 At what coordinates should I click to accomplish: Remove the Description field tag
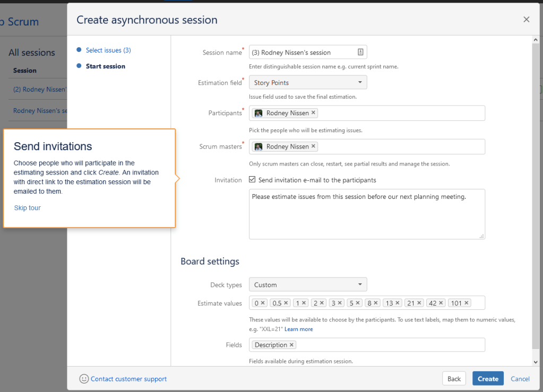291,345
